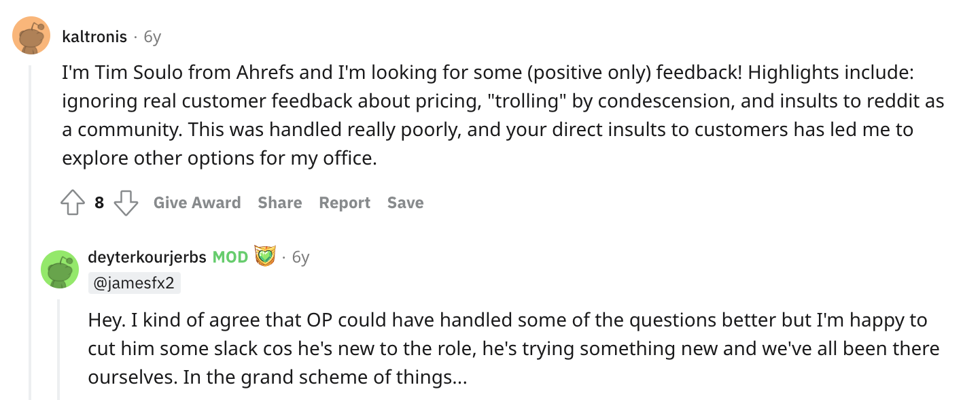Click the 6y timestamp beside kaltronis
The image size is (980, 400).
pyautogui.click(x=152, y=37)
